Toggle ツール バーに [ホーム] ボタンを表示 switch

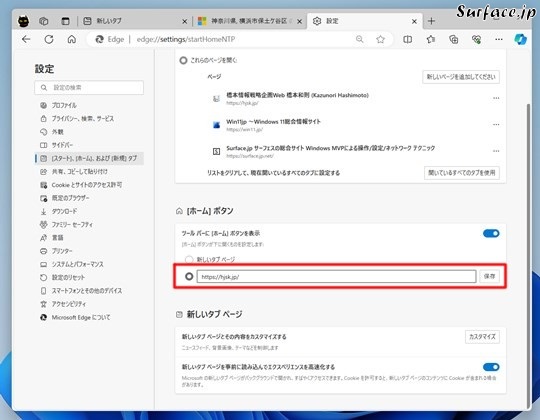[x=491, y=233]
